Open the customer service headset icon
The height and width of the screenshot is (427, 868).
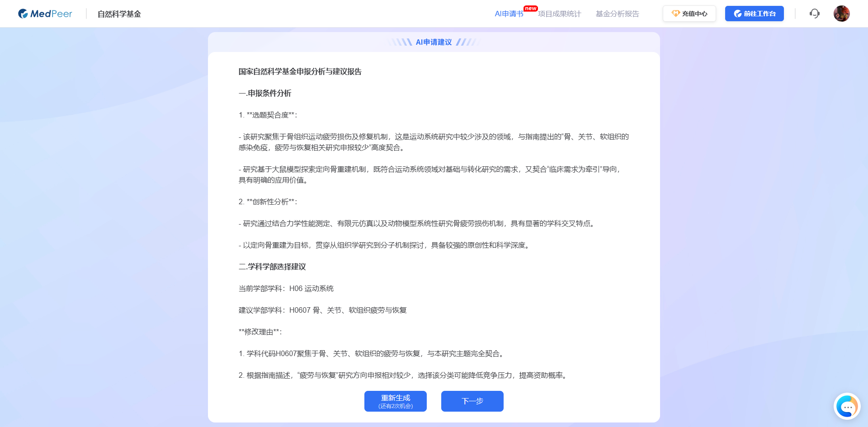click(x=814, y=14)
